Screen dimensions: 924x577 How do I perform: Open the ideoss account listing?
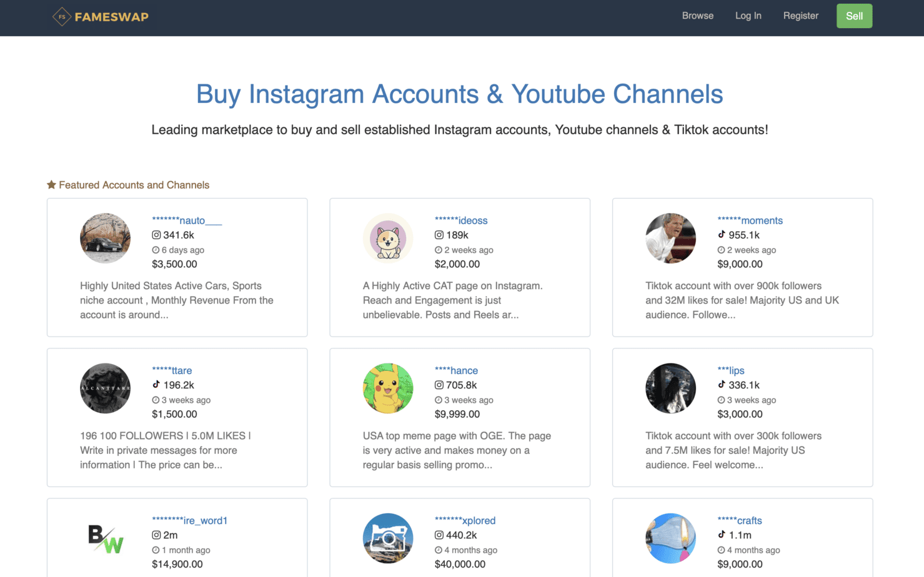461,220
